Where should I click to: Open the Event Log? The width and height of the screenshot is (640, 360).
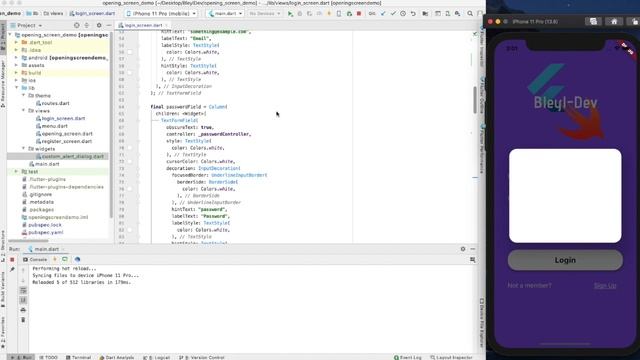pyautogui.click(x=407, y=357)
